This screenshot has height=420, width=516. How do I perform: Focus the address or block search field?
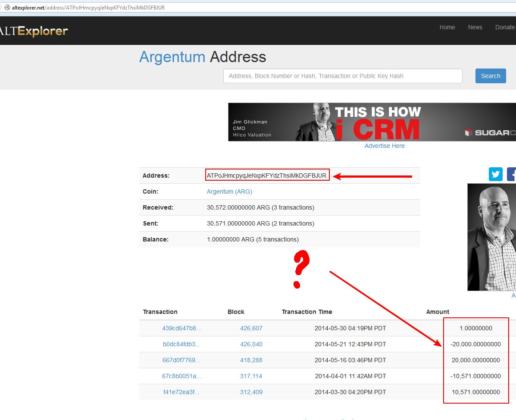coord(343,76)
